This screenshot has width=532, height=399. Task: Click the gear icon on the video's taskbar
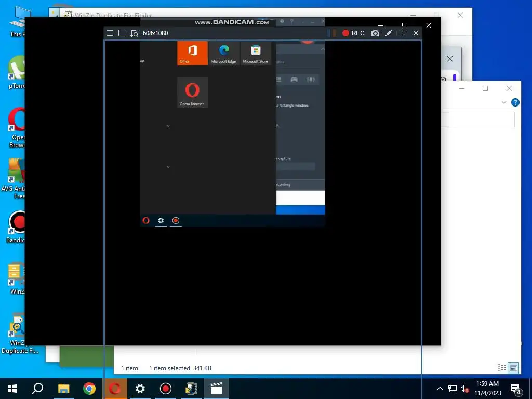[161, 220]
